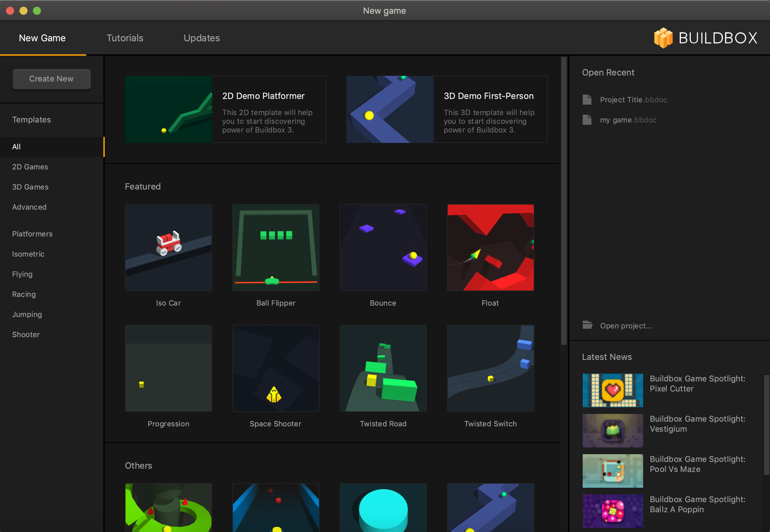Click the Open project... link
Image resolution: width=770 pixels, height=532 pixels.
626,326
